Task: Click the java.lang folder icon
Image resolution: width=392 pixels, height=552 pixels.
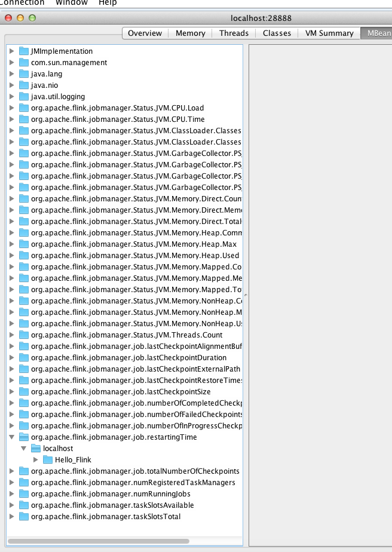Action: tap(24, 74)
